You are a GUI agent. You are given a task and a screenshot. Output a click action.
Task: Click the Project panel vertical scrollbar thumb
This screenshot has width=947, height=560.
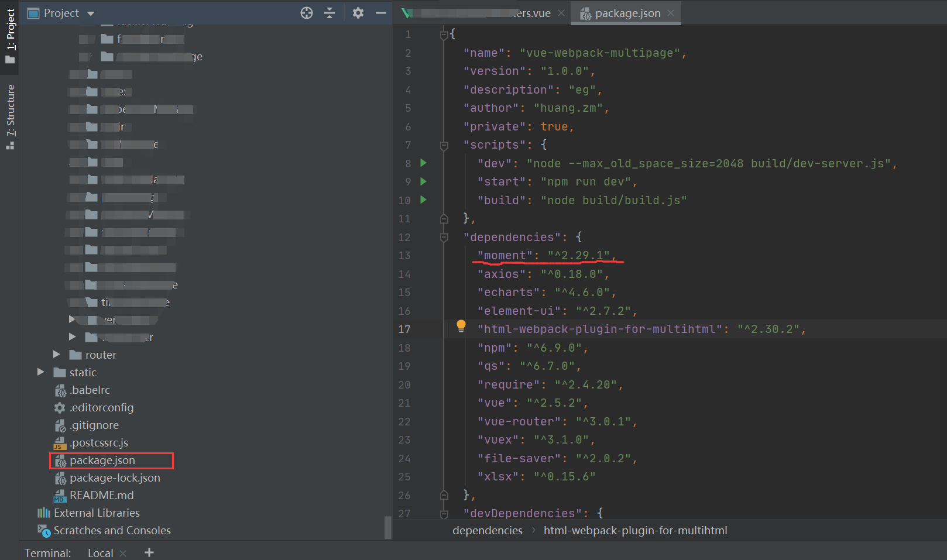(x=387, y=527)
